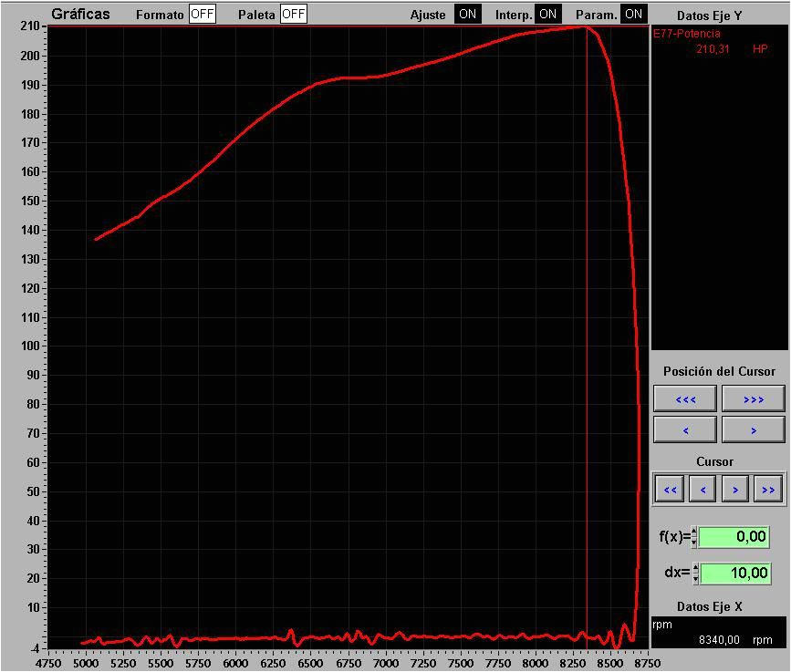The height and width of the screenshot is (672, 791).
Task: Toggle the Formato OFF switch
Action: click(202, 15)
